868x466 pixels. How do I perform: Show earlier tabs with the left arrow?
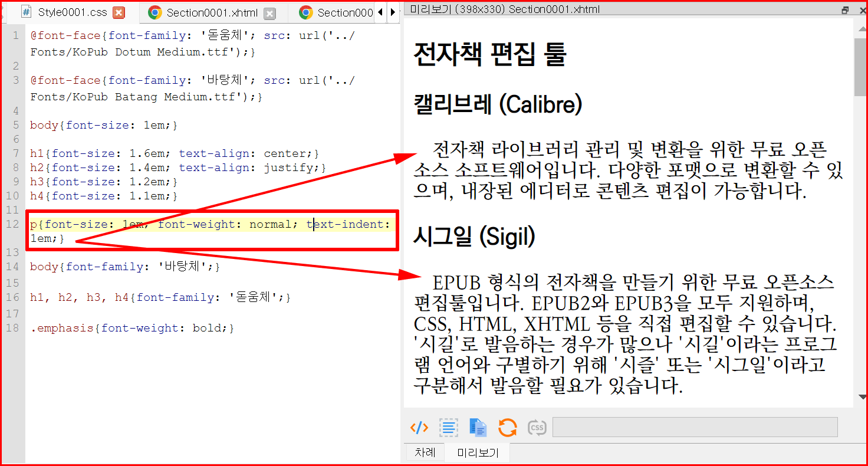[380, 12]
